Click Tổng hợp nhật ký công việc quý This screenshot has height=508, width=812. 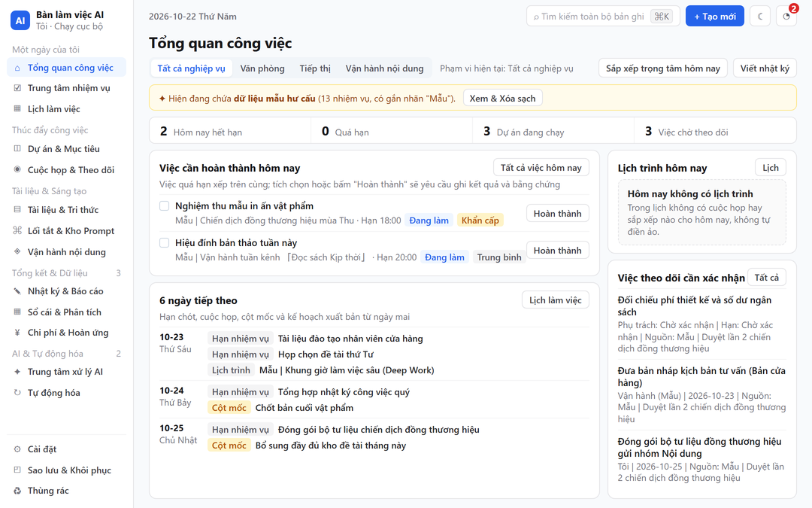click(x=344, y=392)
